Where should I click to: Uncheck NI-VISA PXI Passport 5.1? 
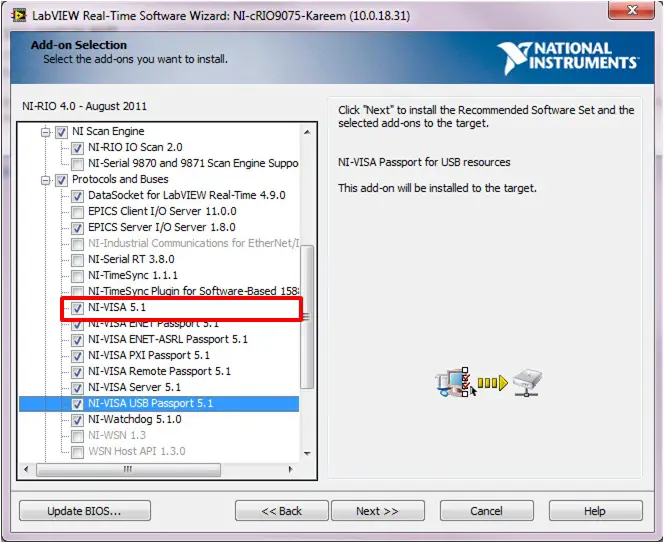click(x=77, y=356)
